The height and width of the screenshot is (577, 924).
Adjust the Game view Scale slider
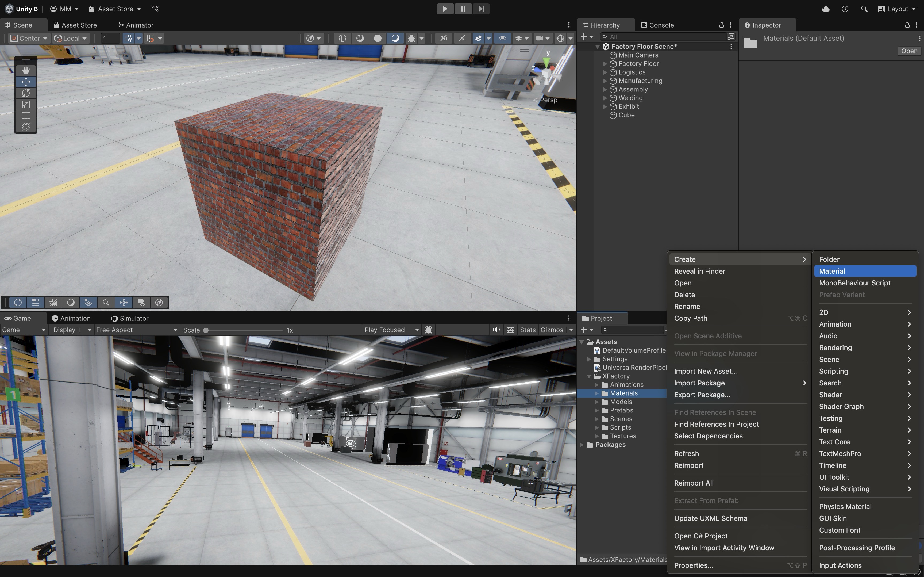pyautogui.click(x=206, y=330)
